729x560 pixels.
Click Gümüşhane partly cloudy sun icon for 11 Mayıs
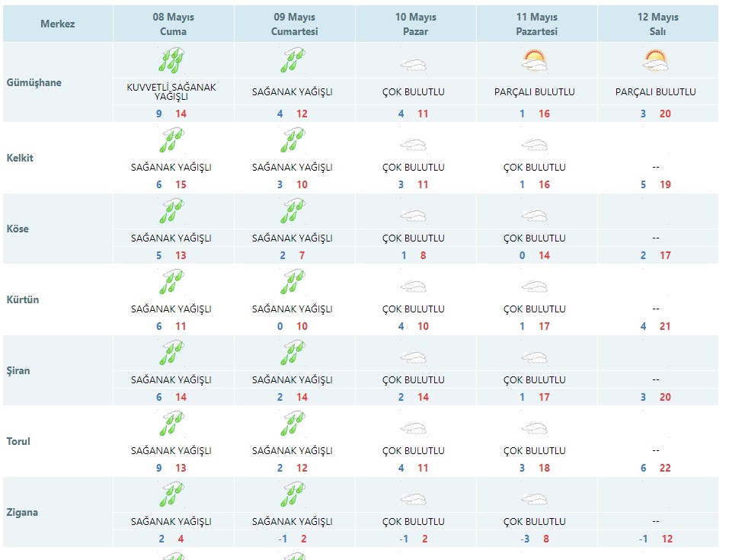[535, 61]
